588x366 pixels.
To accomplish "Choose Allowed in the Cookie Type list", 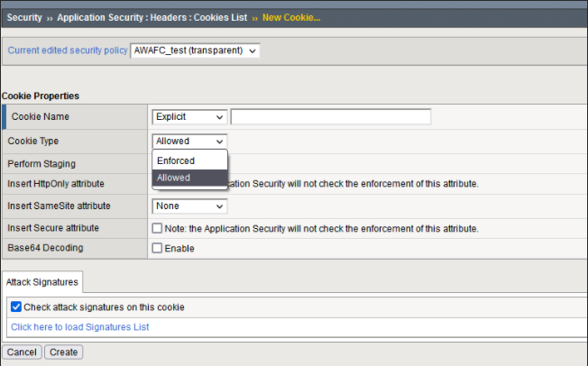I will (x=174, y=178).
